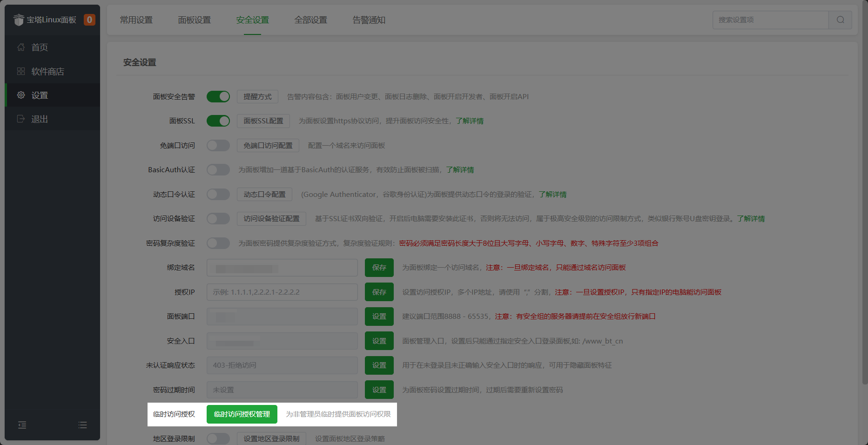Click the 临时访问授权管理 button
The width and height of the screenshot is (868, 445).
click(242, 414)
